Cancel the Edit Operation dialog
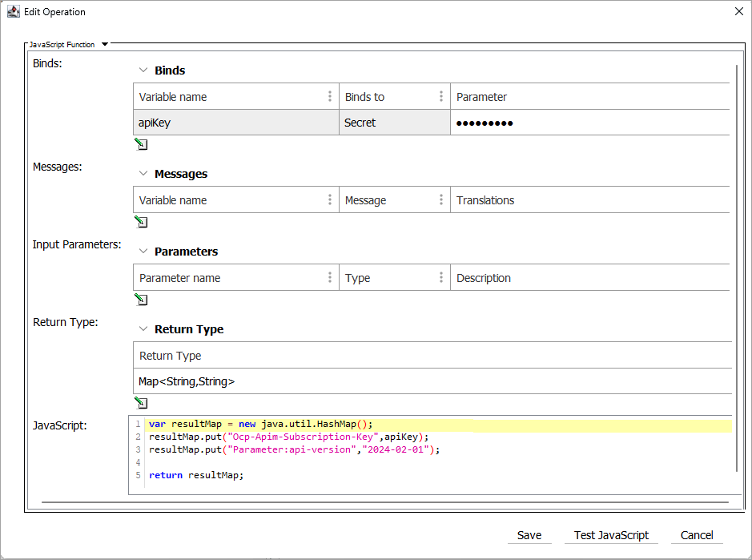This screenshot has width=752, height=560. pyautogui.click(x=697, y=535)
